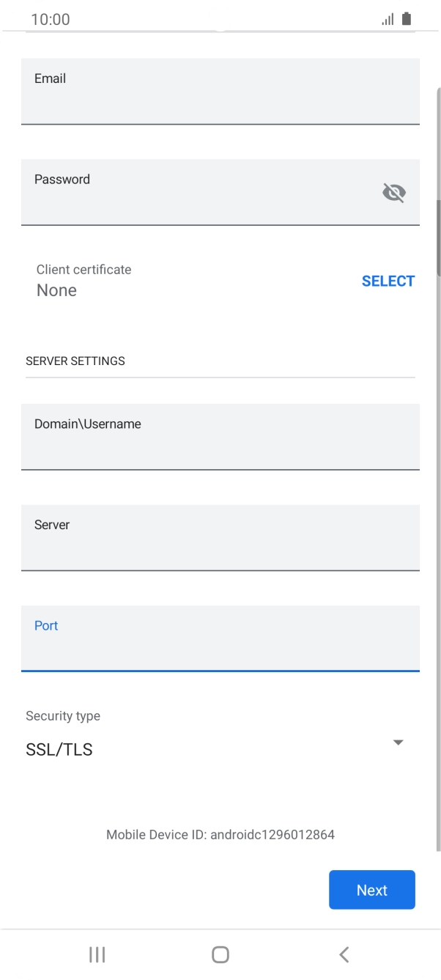The image size is (441, 980).
Task: Tap the SERVER SETTINGS section header
Action: (x=75, y=361)
